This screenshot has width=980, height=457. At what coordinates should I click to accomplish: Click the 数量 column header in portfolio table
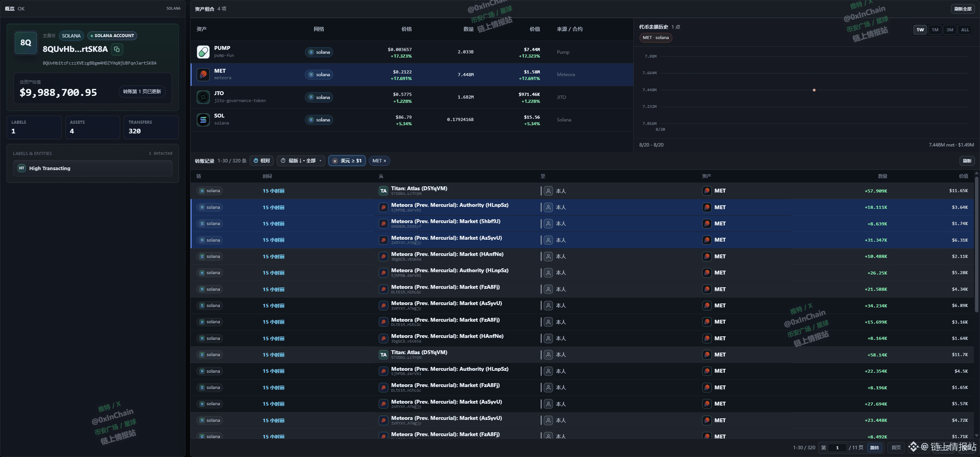(x=468, y=29)
